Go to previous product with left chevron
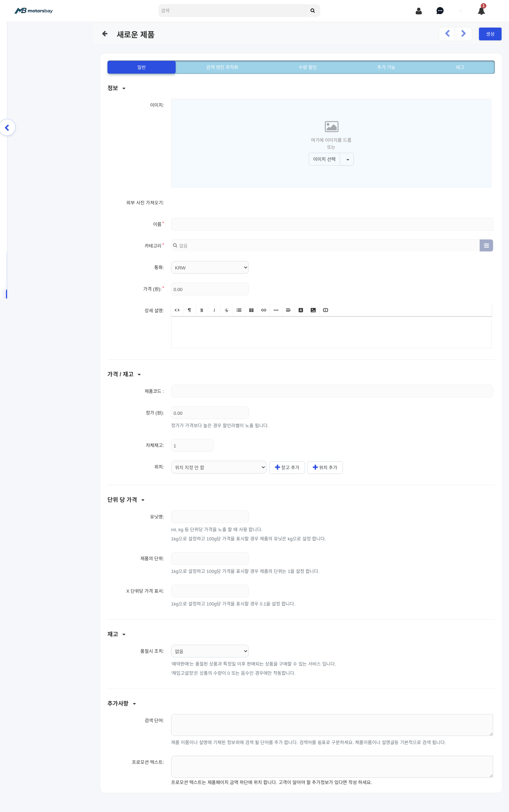 pyautogui.click(x=447, y=34)
